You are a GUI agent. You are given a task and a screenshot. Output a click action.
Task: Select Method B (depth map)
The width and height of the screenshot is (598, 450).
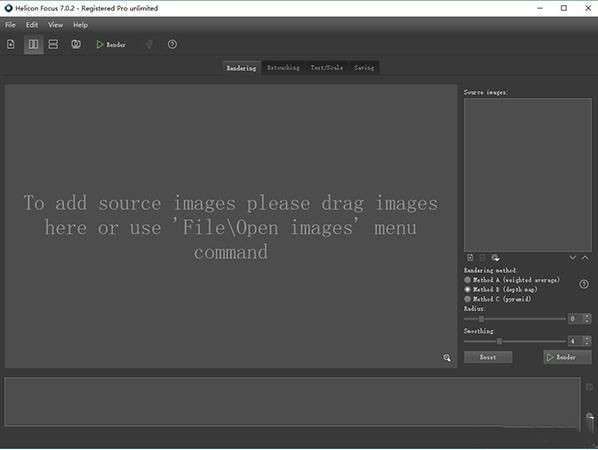pyautogui.click(x=501, y=289)
